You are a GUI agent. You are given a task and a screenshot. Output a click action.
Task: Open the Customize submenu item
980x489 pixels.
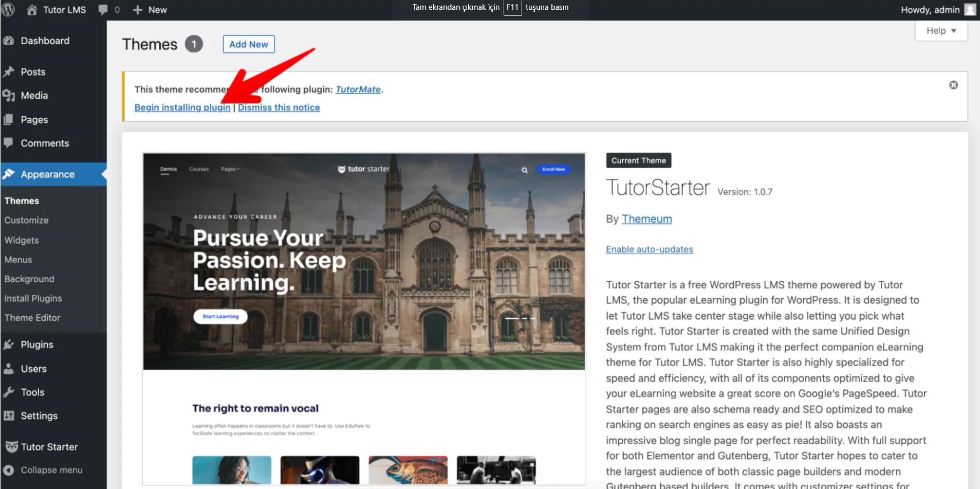[x=26, y=220]
